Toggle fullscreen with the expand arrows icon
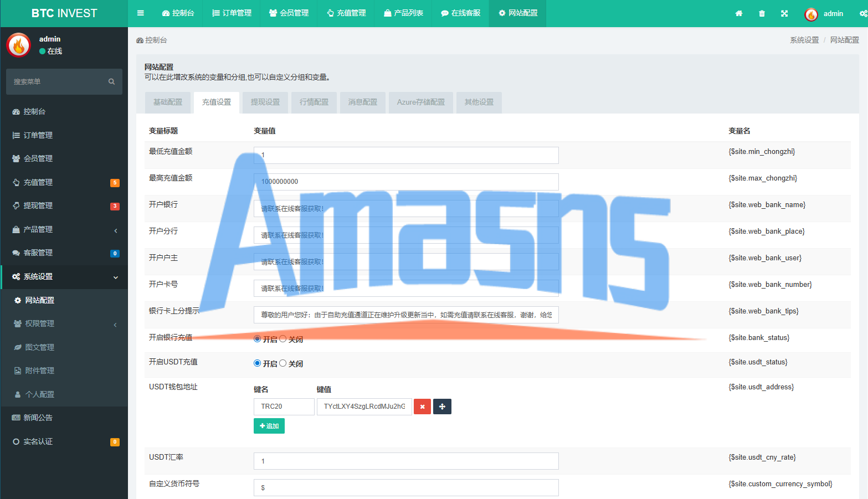The image size is (868, 499). point(784,13)
